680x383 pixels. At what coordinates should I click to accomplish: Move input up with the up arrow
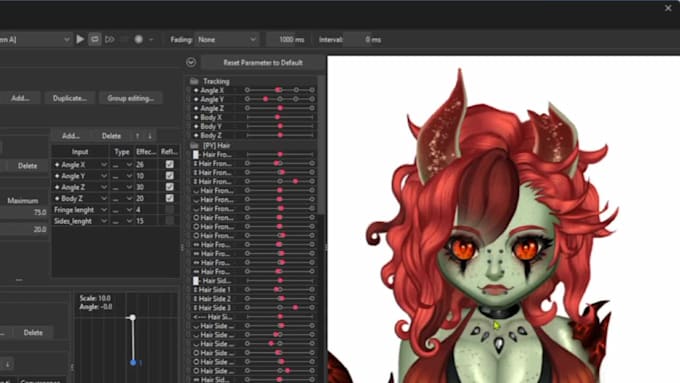137,136
